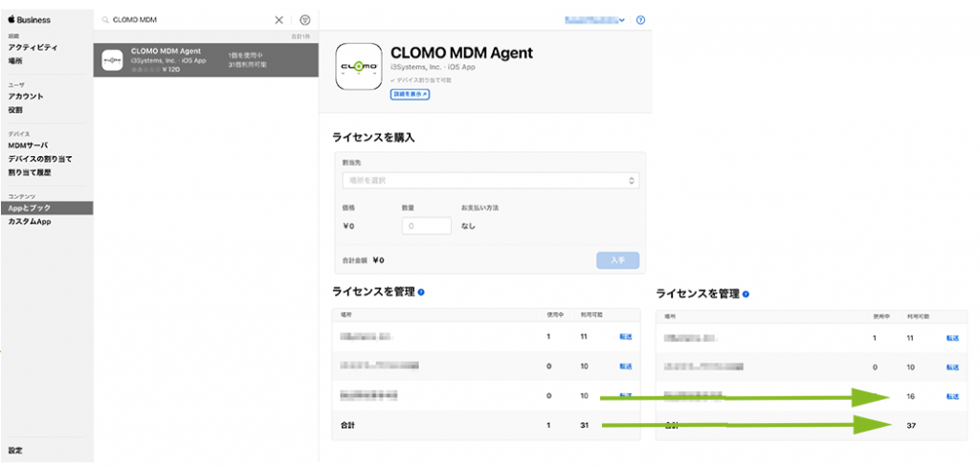The height and width of the screenshot is (467, 980).
Task: Click 使用中 column header in right table
Action: (x=881, y=317)
